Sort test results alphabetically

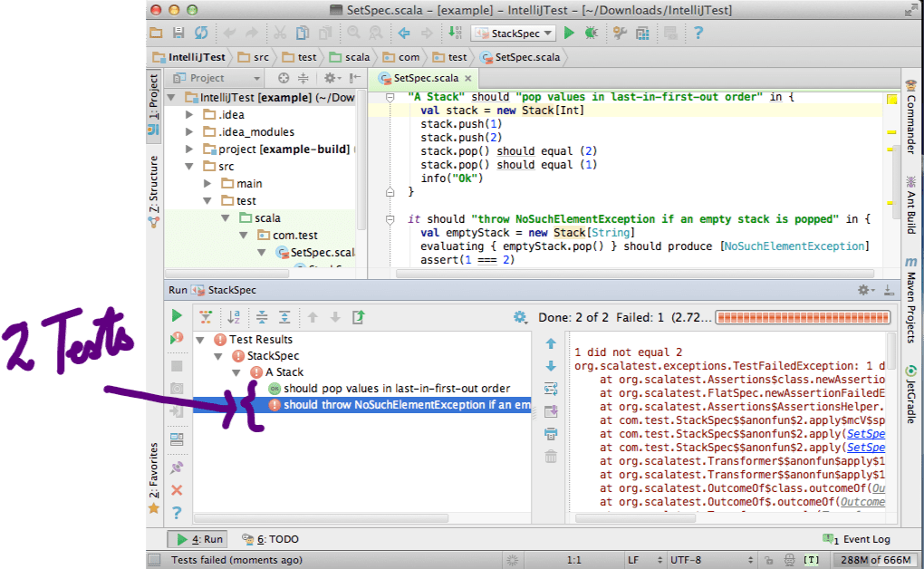tap(232, 317)
